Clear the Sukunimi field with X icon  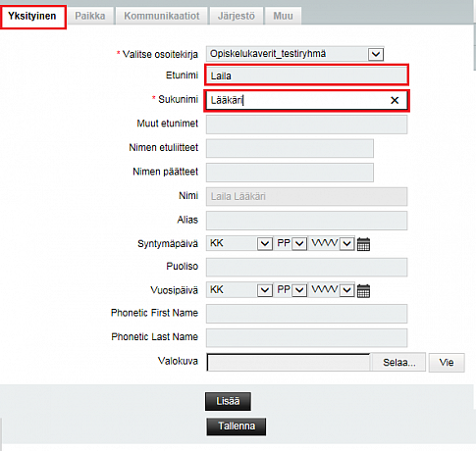point(395,100)
